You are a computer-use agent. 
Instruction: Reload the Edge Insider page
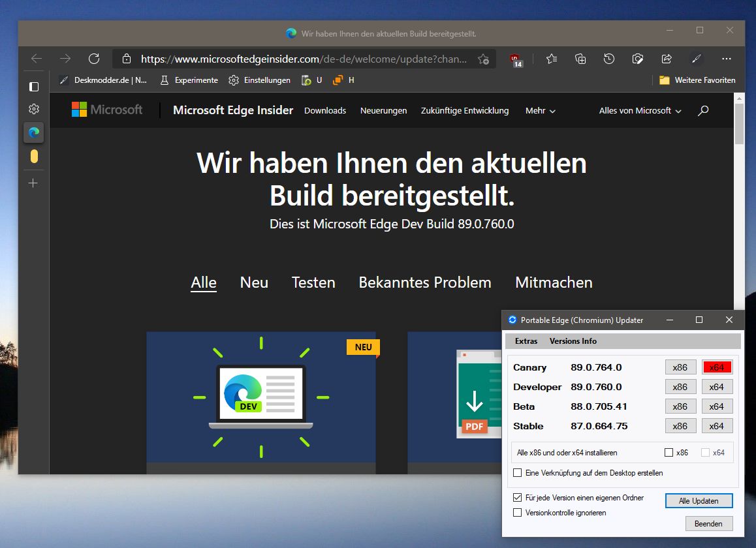click(x=94, y=59)
